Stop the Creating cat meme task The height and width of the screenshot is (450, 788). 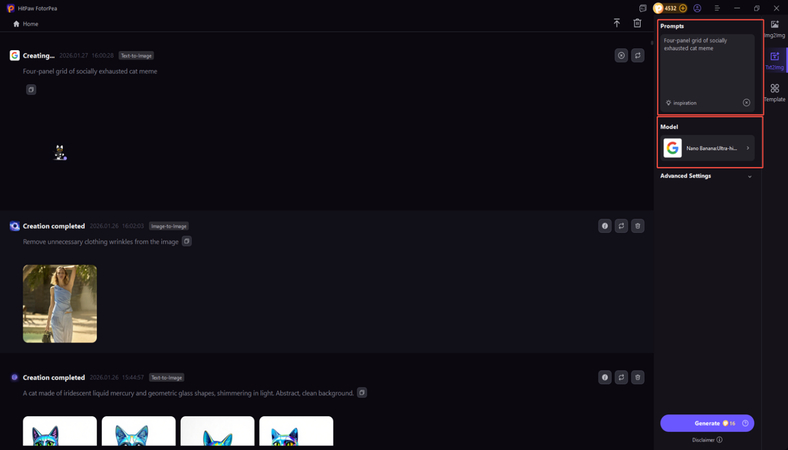pos(621,56)
